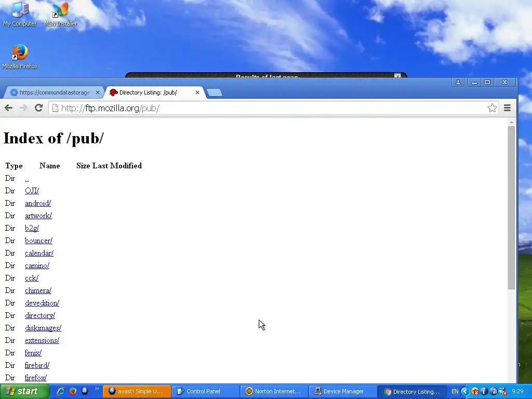Bookmark this page with the star icon
The width and height of the screenshot is (532, 399).
coord(492,108)
